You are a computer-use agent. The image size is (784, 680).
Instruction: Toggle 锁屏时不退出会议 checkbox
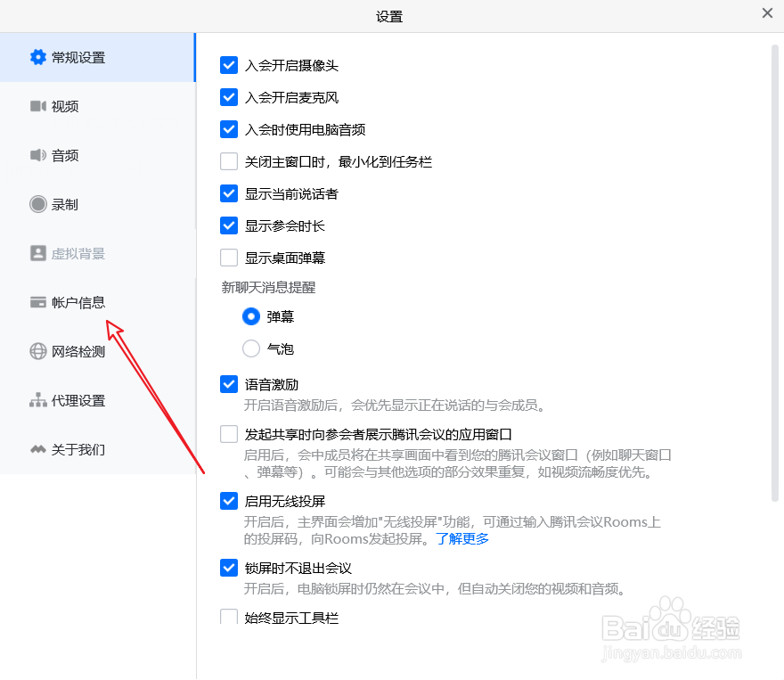(x=229, y=568)
